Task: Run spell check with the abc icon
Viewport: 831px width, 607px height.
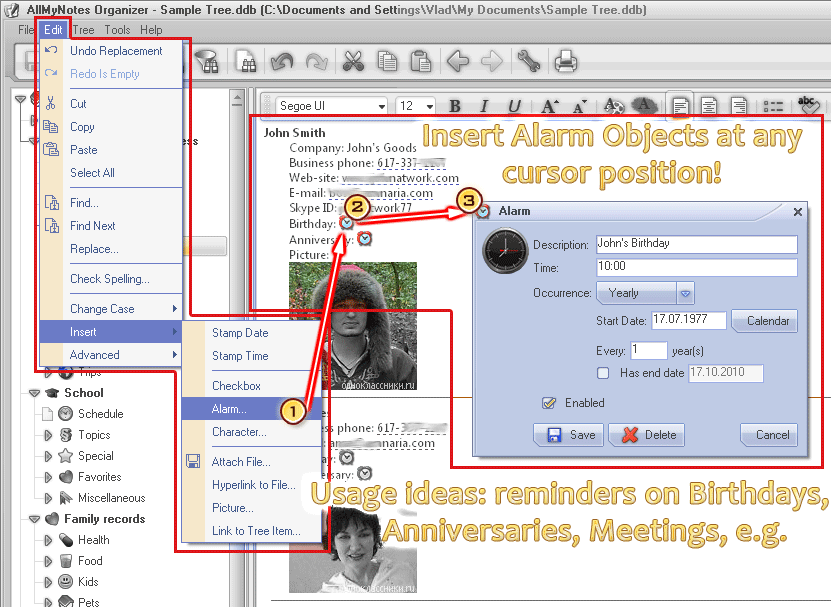Action: click(808, 105)
